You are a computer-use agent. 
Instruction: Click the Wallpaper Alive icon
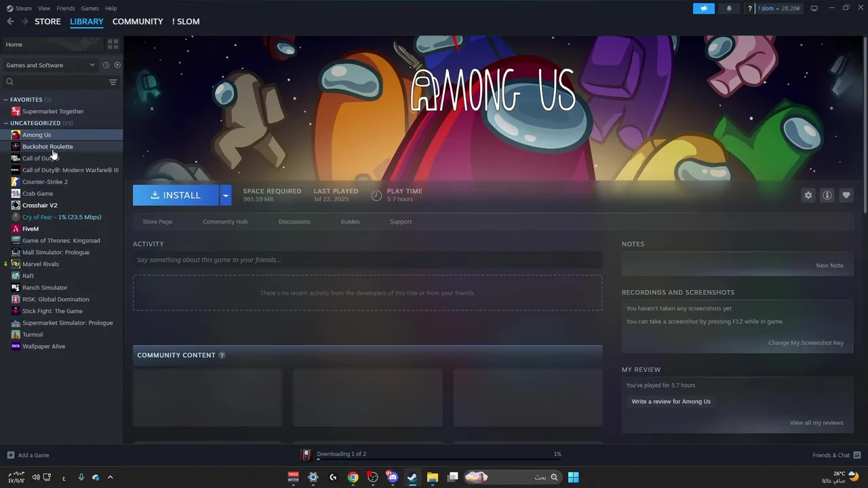(x=16, y=346)
